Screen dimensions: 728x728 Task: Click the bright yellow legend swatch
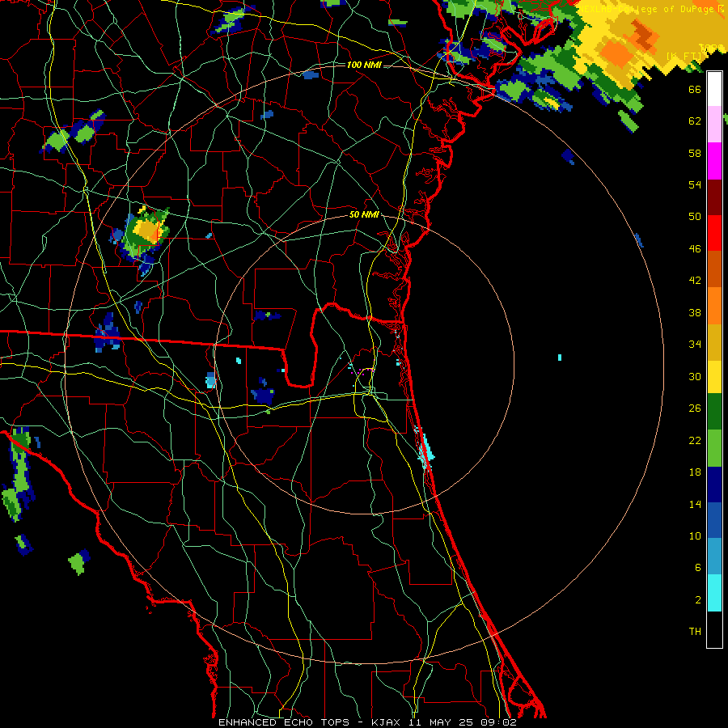[x=714, y=377]
